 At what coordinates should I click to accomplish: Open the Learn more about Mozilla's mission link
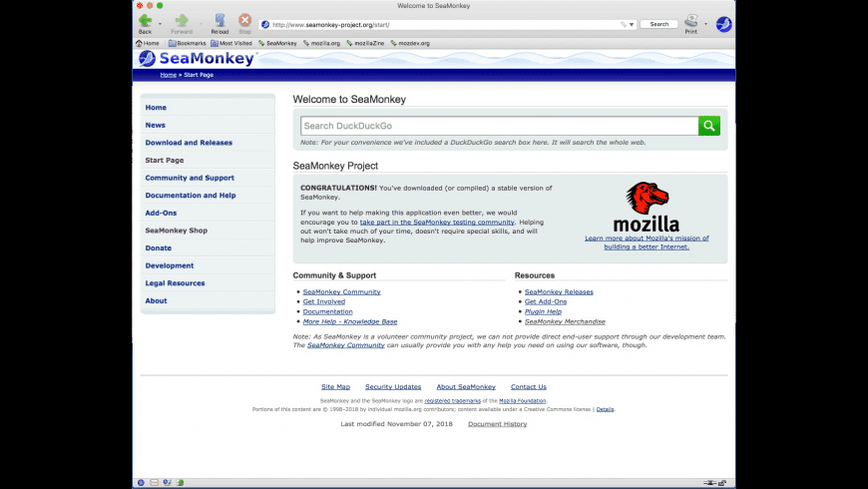647,243
